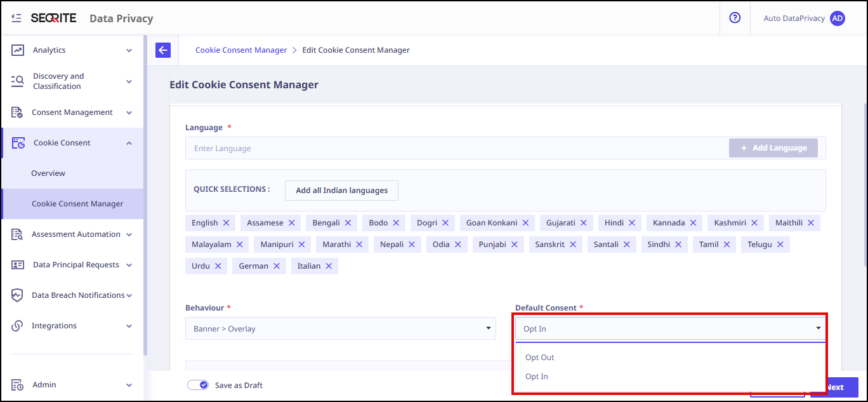The width and height of the screenshot is (868, 402).
Task: Remove the Hindi language tag
Action: pos(632,223)
